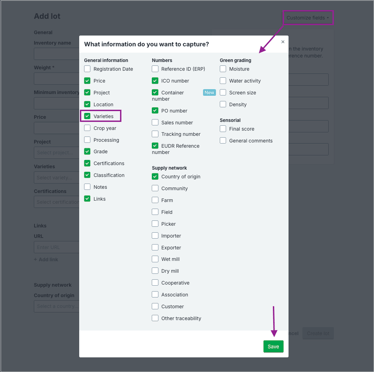This screenshot has width=374, height=372.
Task: Toggle the EUDR Reference number checkbox
Action: 155,146
